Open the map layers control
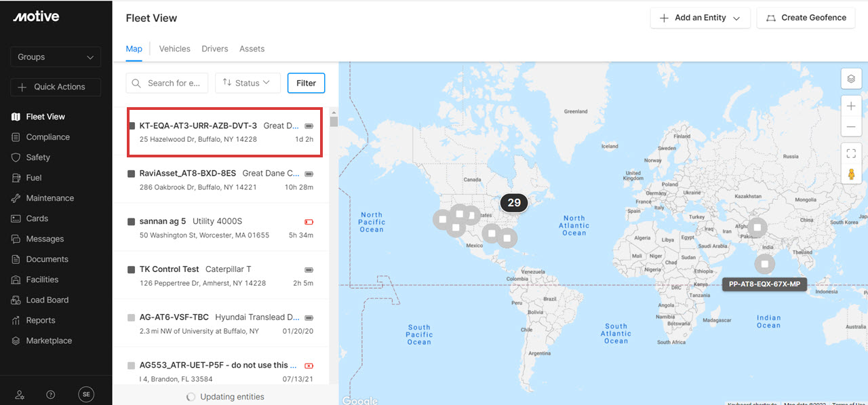Image resolution: width=868 pixels, height=405 pixels. [x=851, y=79]
